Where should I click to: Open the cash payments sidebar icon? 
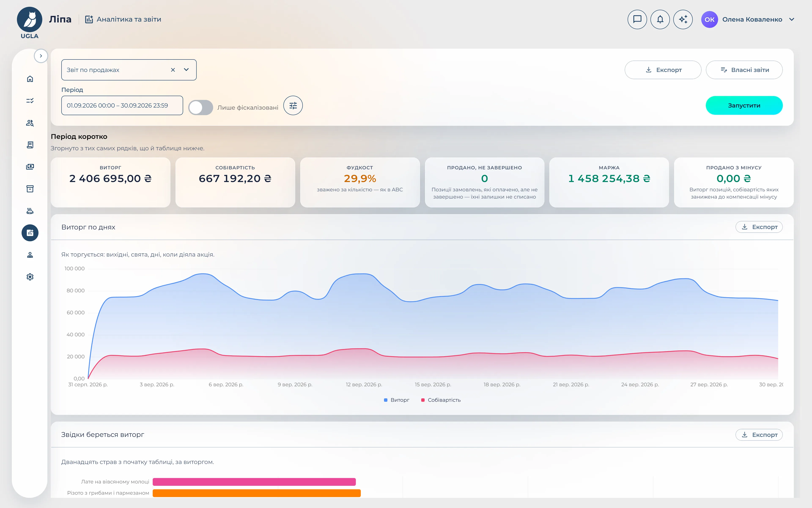pyautogui.click(x=30, y=167)
